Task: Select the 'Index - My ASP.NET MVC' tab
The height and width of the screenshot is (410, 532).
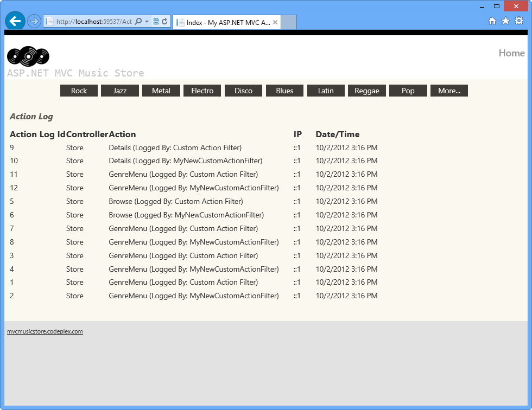Action: (x=223, y=22)
